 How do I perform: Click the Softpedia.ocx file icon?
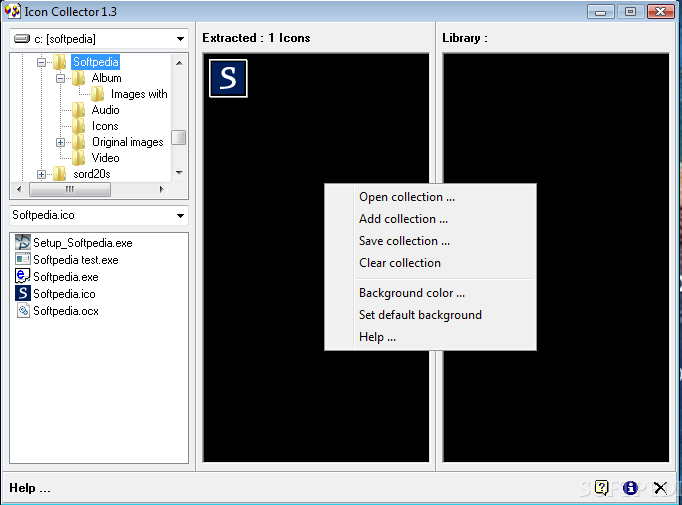(x=23, y=310)
